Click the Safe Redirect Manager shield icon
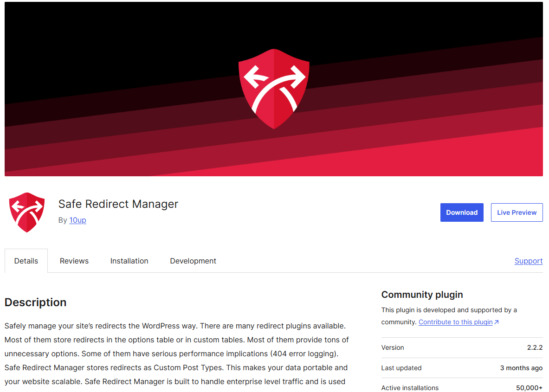The height and width of the screenshot is (392, 549). point(27,212)
